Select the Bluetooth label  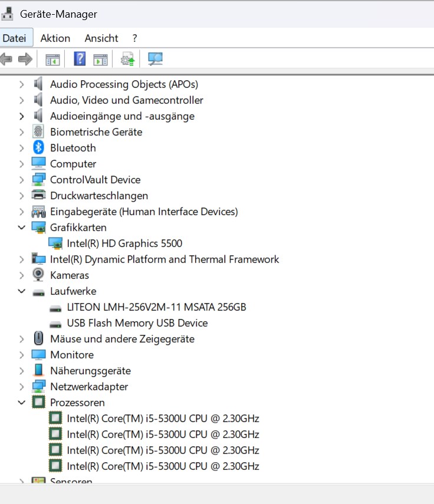click(x=73, y=148)
